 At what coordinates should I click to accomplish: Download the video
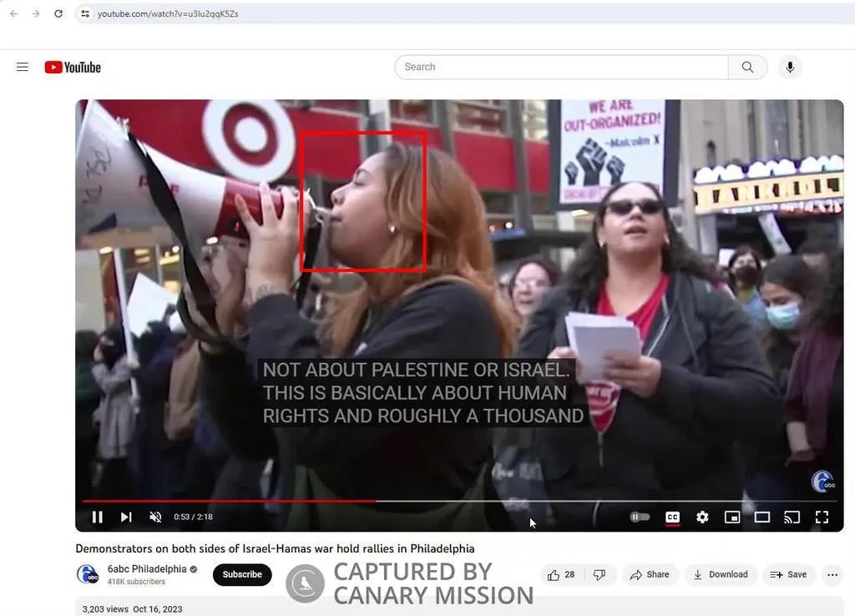721,574
